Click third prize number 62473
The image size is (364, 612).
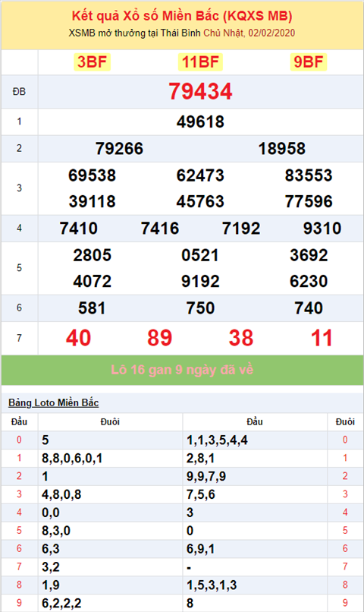coord(200,175)
